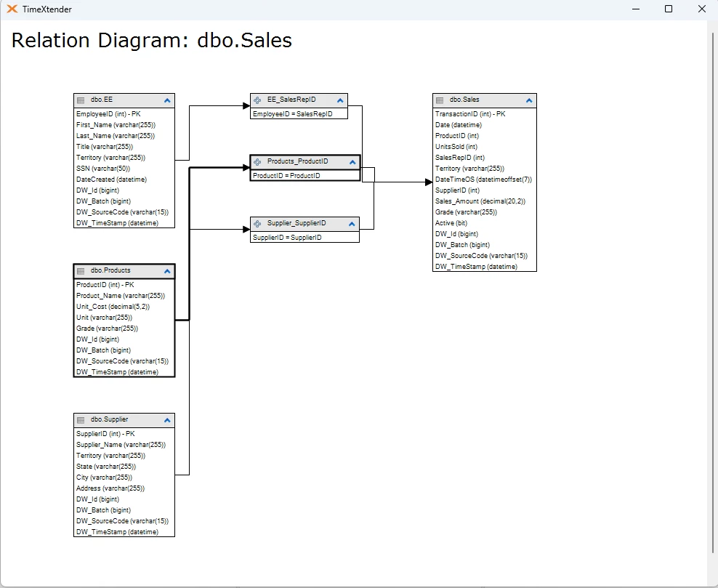718x588 pixels.
Task: Click the SupplierID = SupplierID join row
Action: coord(304,237)
